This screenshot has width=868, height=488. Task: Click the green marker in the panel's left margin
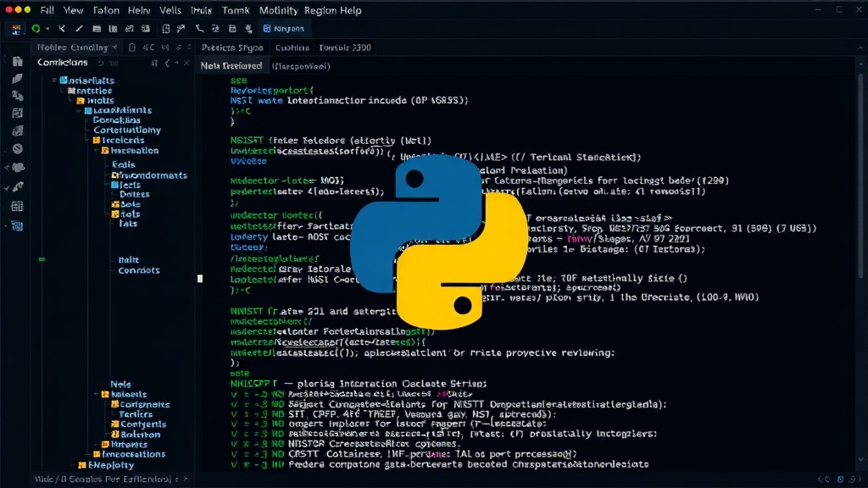click(42, 259)
